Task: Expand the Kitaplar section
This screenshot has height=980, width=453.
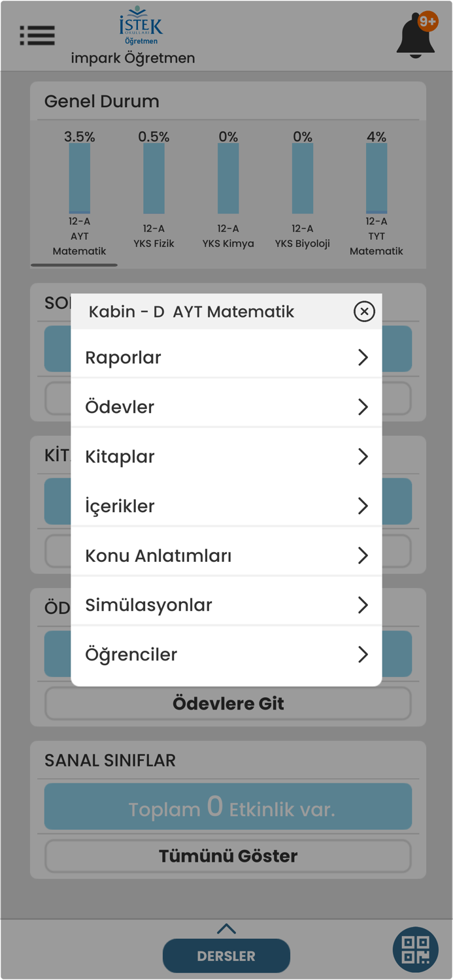Action: tap(226, 456)
